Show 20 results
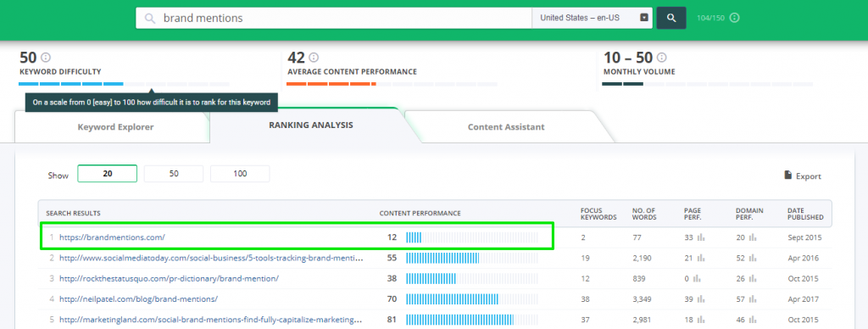Screen dimensions: 868x329 pyautogui.click(x=108, y=174)
